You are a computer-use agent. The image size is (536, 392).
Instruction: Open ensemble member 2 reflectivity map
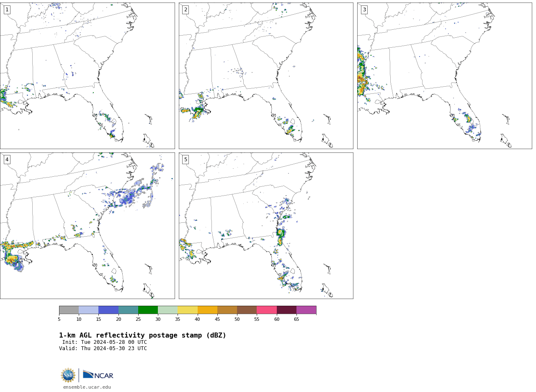point(266,76)
